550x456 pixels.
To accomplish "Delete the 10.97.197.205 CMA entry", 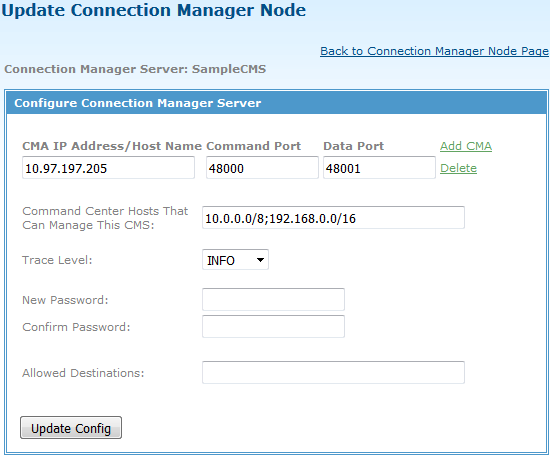I will 458,168.
